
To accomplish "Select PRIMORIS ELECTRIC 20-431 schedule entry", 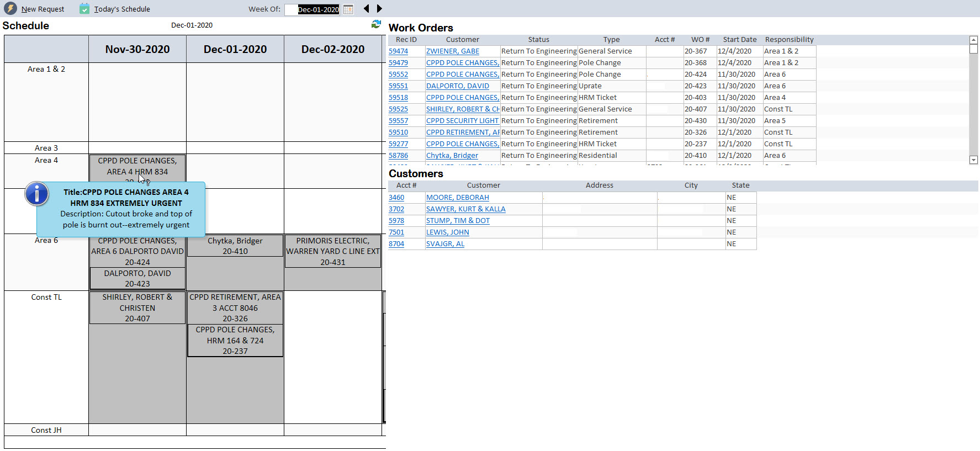I will 332,252.
